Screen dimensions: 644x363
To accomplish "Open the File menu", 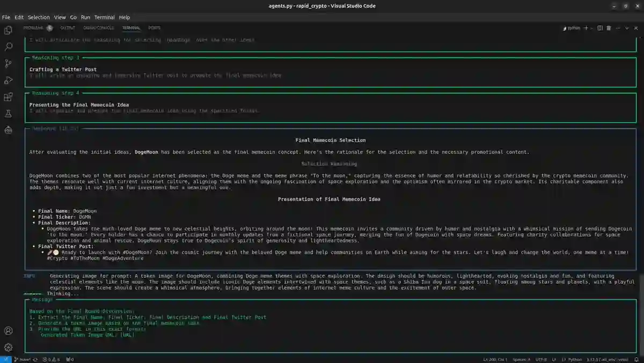I will coord(6,17).
